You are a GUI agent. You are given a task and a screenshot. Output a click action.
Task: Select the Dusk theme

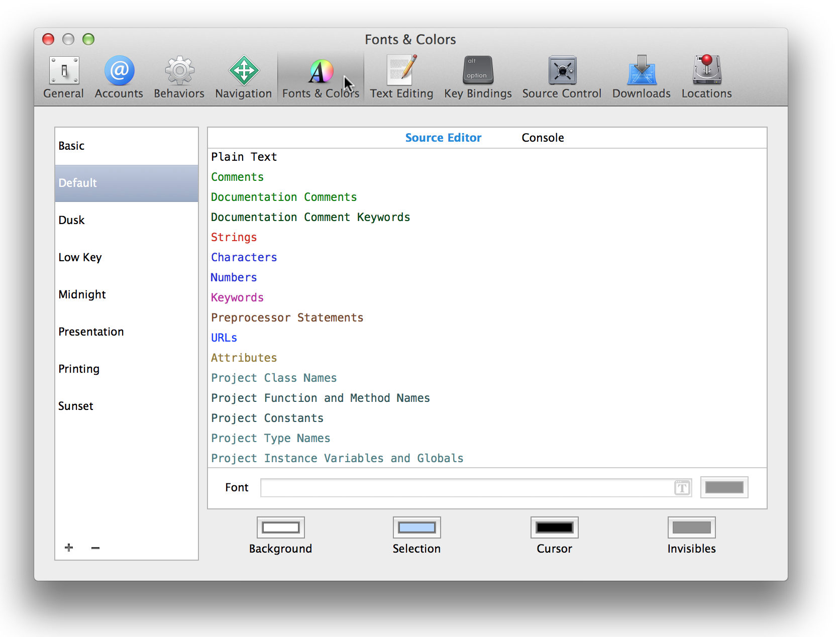coord(127,220)
